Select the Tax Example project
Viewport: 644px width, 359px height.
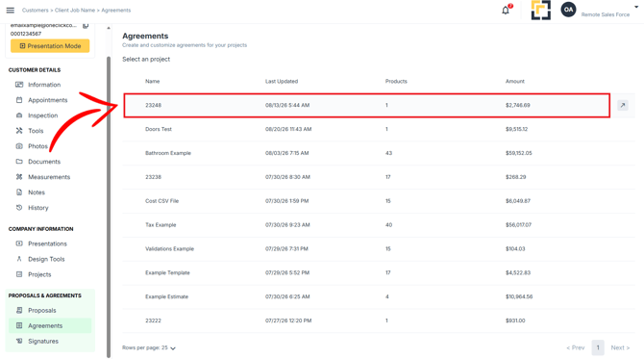point(379,225)
